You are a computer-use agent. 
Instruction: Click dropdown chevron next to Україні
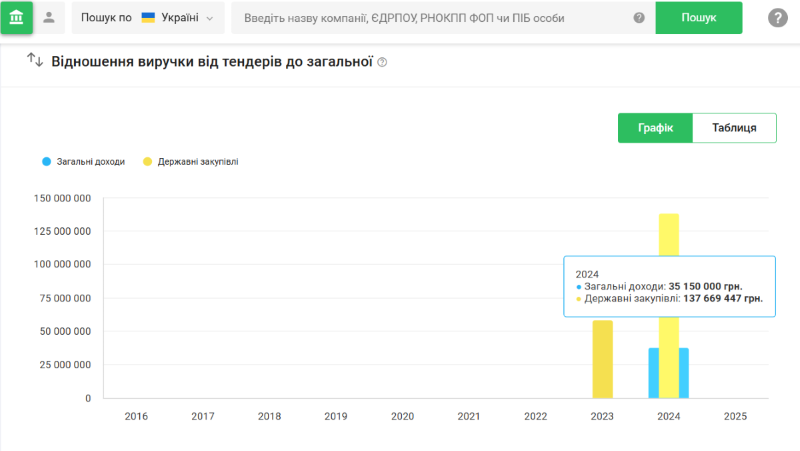click(x=210, y=18)
